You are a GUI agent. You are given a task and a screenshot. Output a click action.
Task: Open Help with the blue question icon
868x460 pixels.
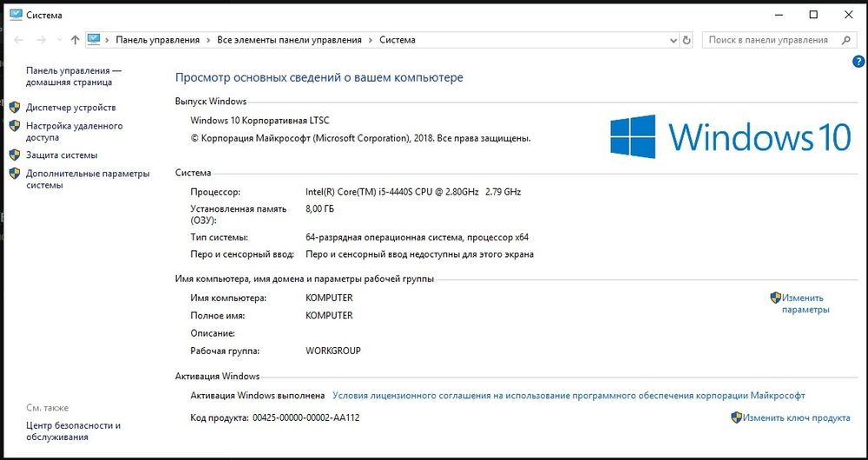858,62
